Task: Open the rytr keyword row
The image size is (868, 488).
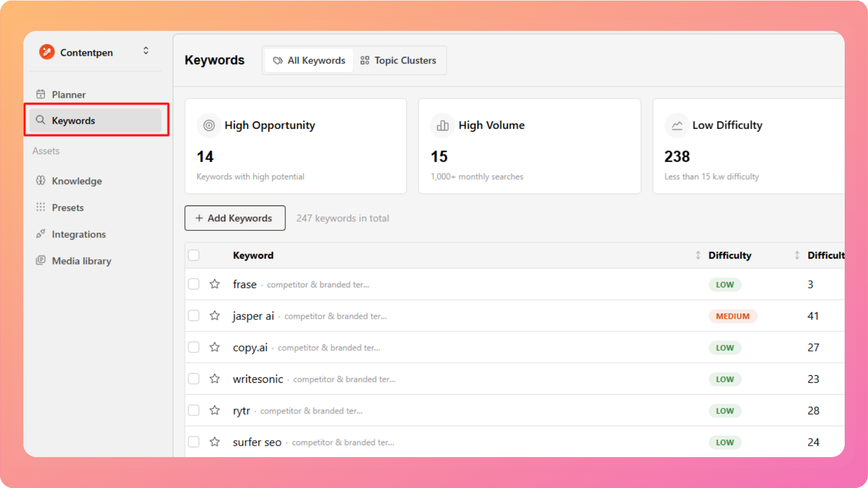Action: pyautogui.click(x=241, y=411)
